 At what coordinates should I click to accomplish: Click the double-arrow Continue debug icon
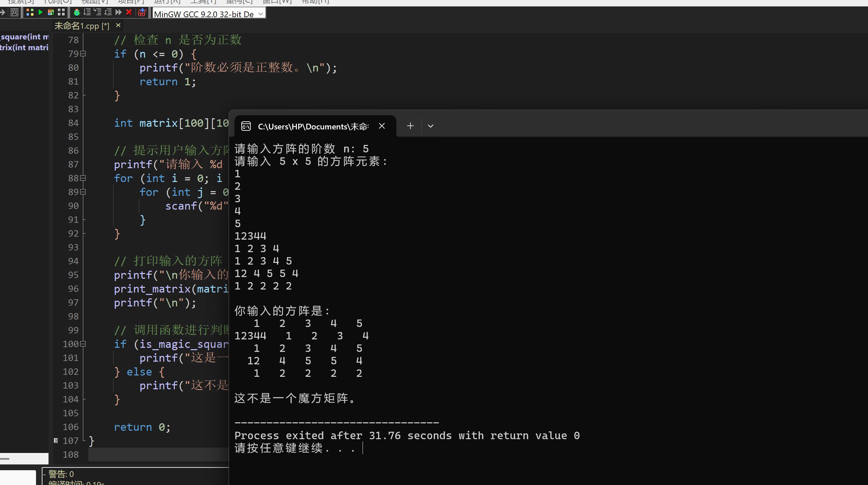click(x=118, y=12)
